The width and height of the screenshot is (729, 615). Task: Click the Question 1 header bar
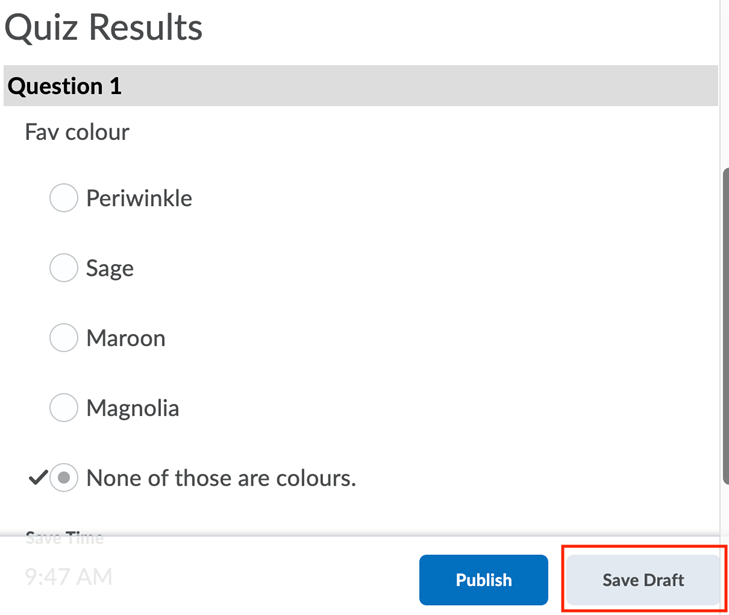coord(360,86)
